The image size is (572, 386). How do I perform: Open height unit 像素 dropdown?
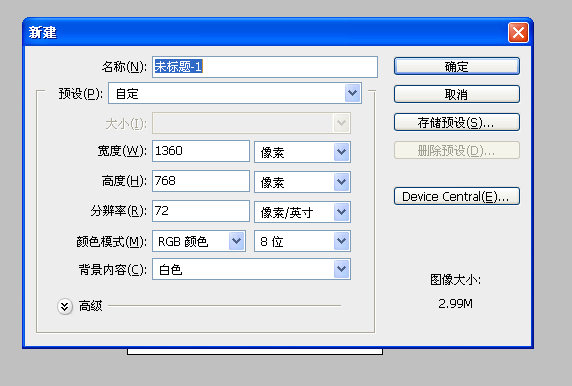[302, 182]
